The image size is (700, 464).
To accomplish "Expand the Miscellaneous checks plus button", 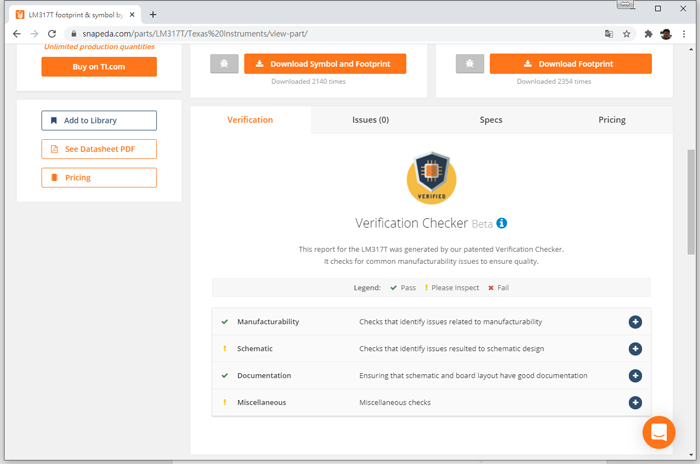I will (635, 402).
